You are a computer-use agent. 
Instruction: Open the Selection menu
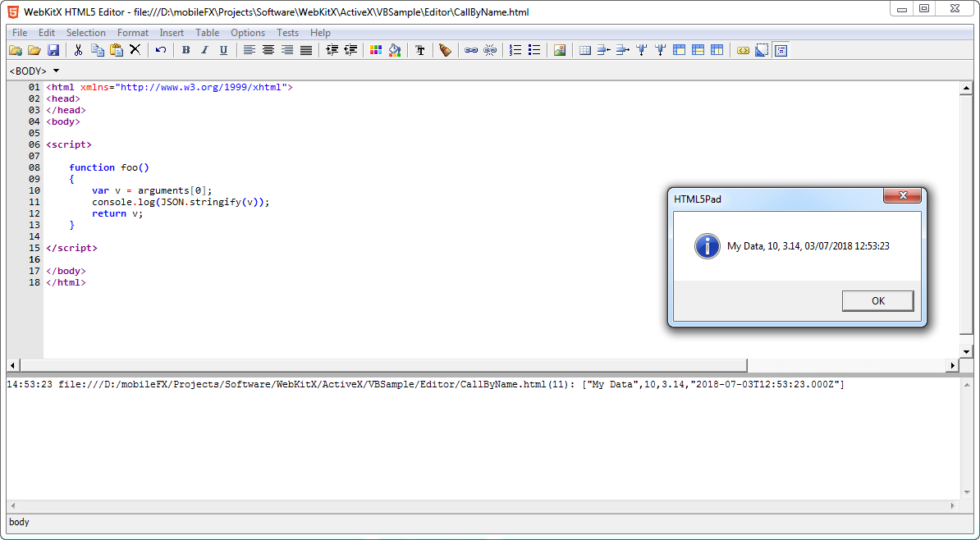(86, 33)
